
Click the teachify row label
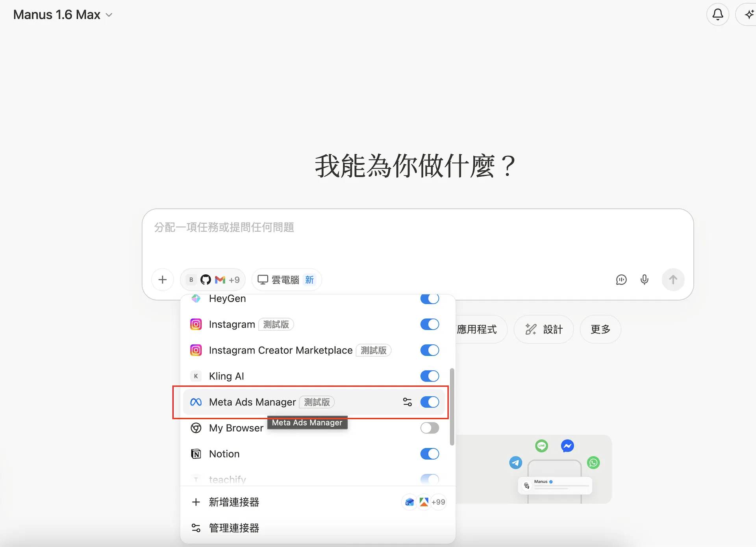[x=228, y=480]
